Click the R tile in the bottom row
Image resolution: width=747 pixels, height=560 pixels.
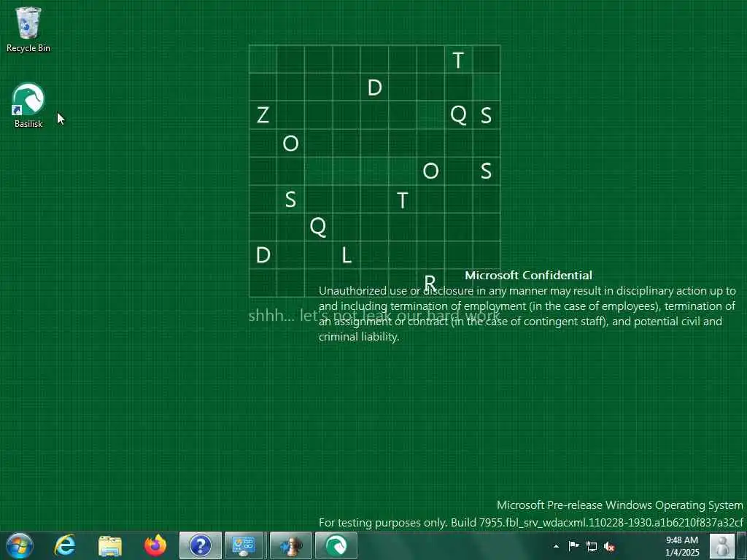point(430,283)
